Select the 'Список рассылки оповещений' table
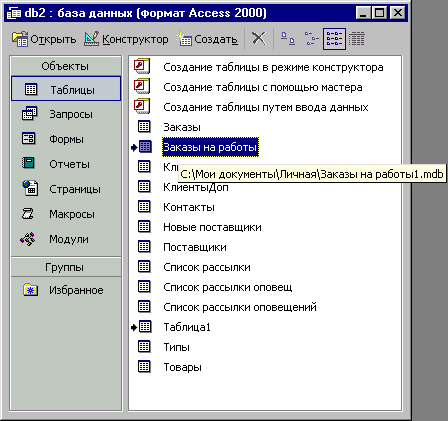448x421 pixels. [240, 307]
